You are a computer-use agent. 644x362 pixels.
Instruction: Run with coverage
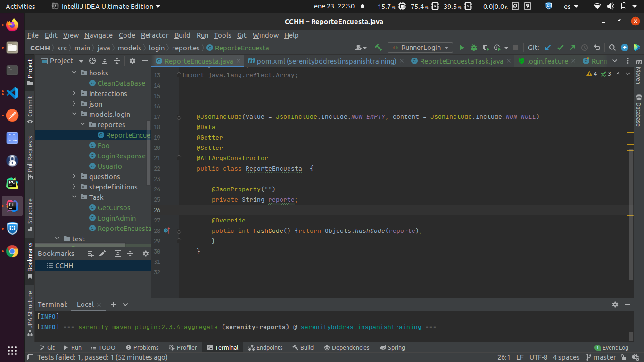point(485,48)
